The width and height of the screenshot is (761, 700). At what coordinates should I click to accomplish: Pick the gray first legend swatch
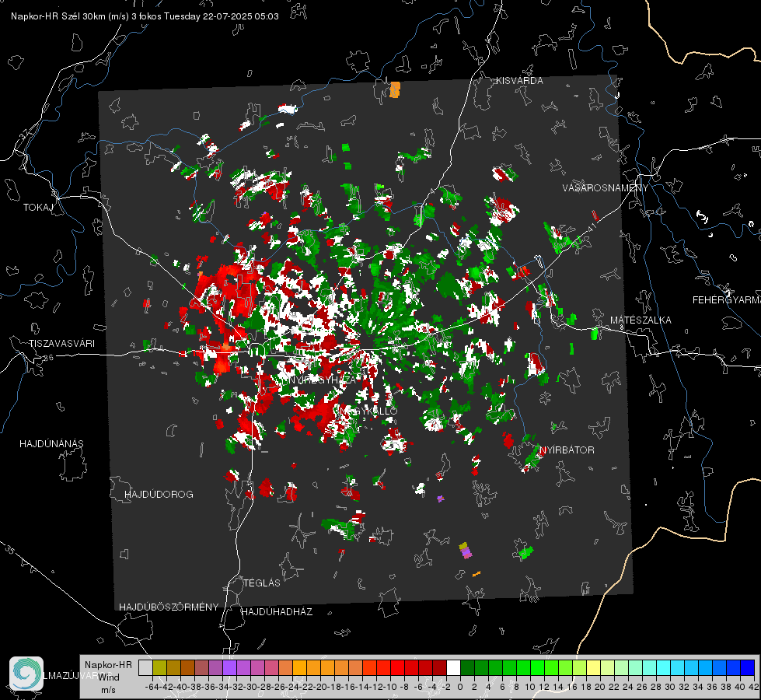145,667
